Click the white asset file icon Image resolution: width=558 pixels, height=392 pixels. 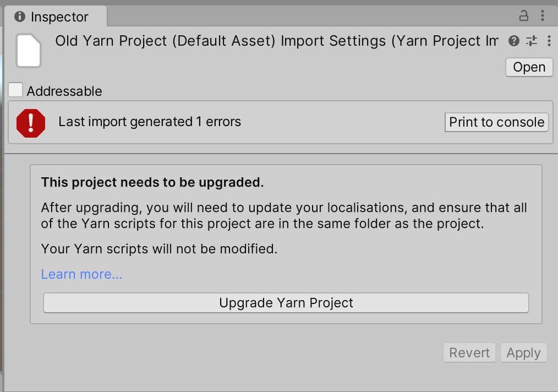[29, 51]
